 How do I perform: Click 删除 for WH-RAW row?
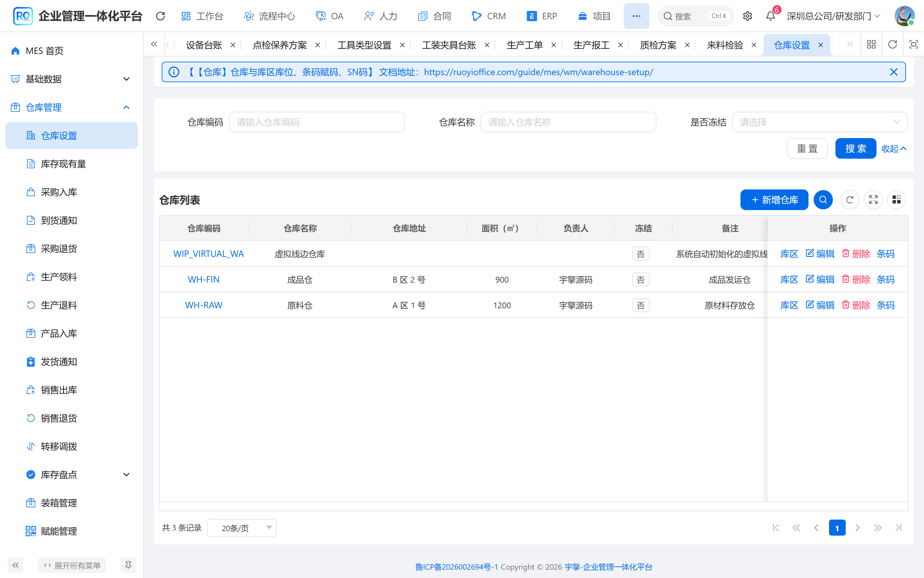click(856, 305)
